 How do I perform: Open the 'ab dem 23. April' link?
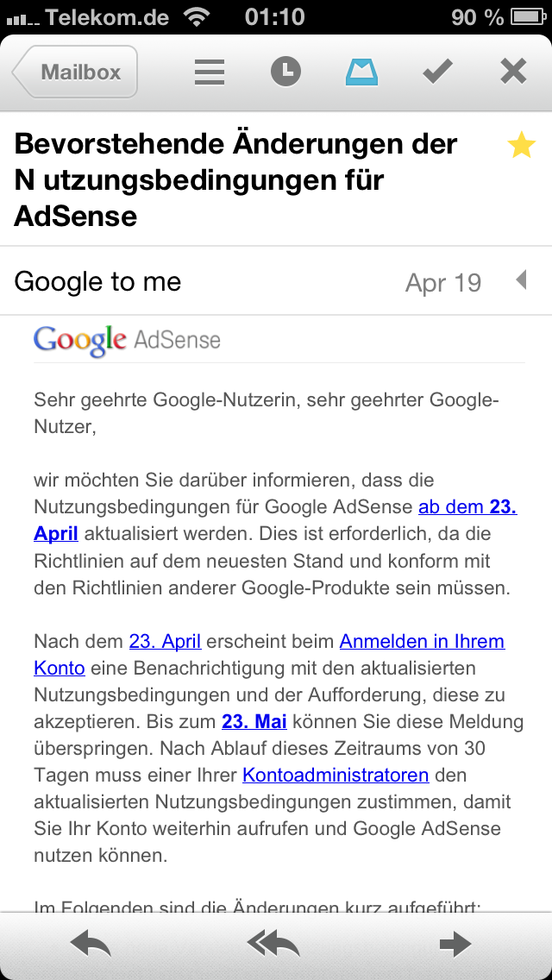pyautogui.click(x=467, y=507)
